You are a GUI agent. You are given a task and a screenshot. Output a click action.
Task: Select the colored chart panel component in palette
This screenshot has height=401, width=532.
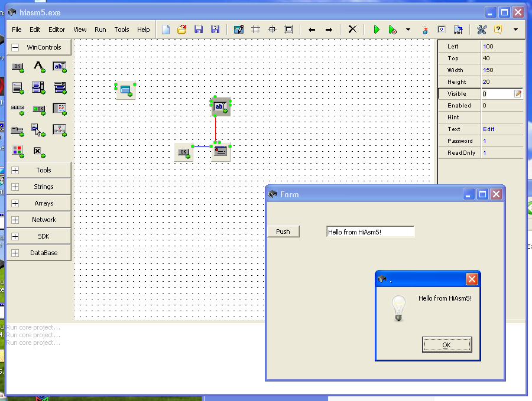pyautogui.click(x=60, y=109)
